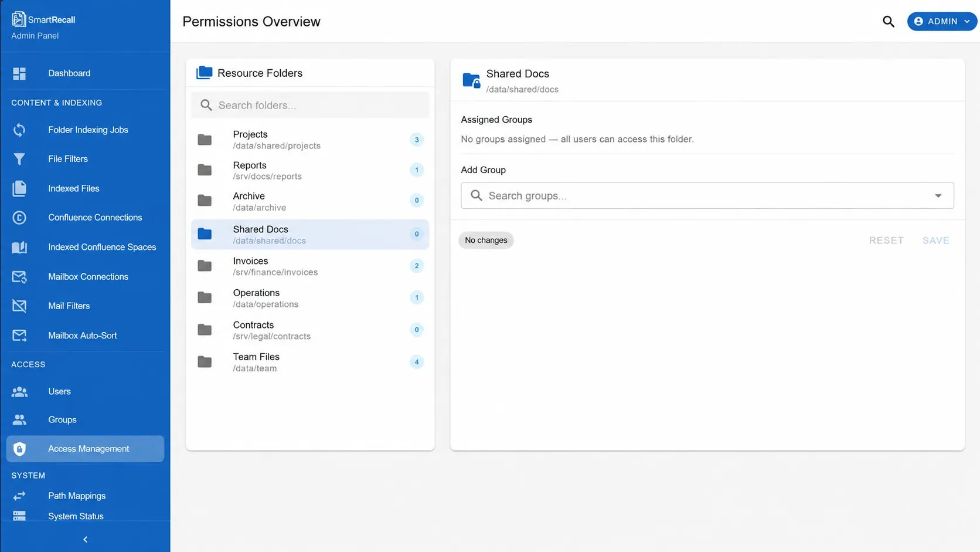The width and height of the screenshot is (980, 552).
Task: Click the folder icon of Archive row
Action: (205, 201)
